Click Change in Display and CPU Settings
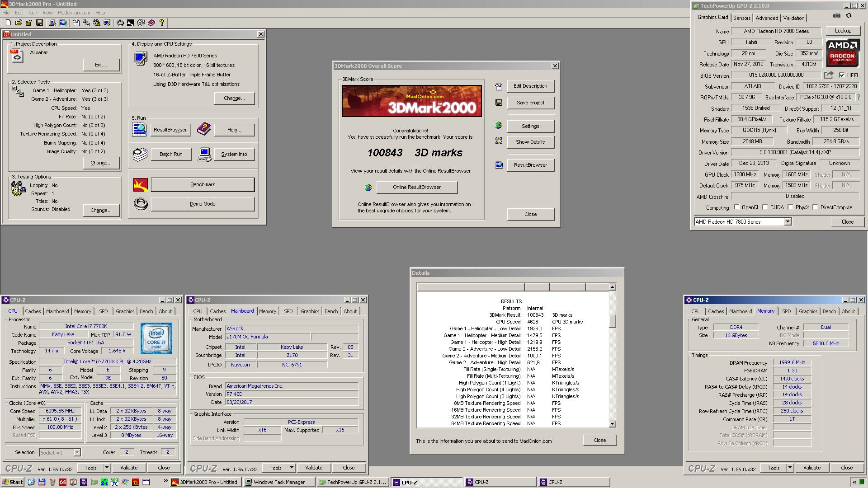 tap(234, 98)
